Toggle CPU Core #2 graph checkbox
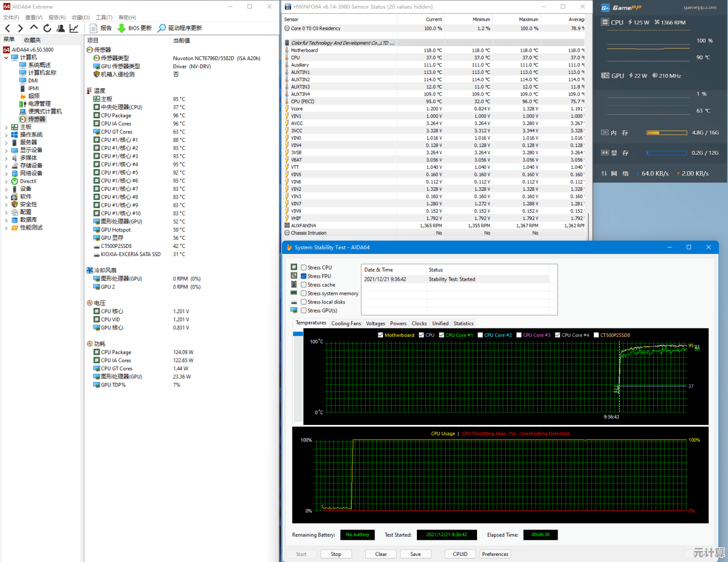 pos(480,335)
